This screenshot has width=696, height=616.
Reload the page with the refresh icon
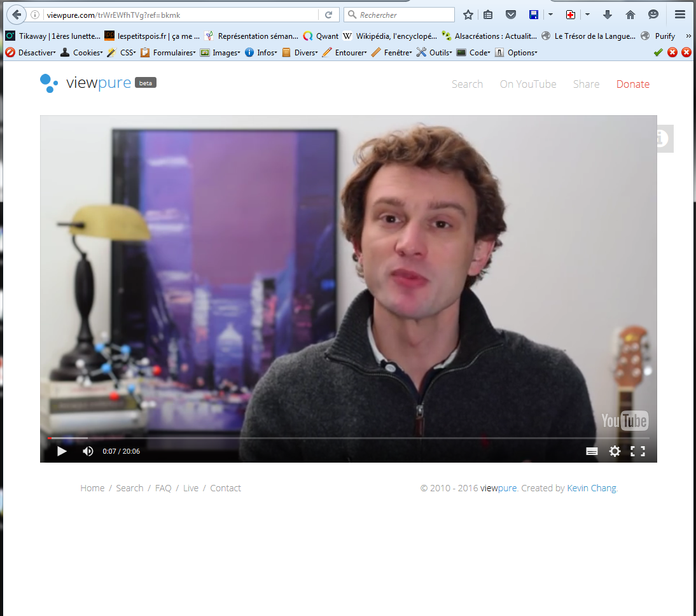click(x=328, y=15)
